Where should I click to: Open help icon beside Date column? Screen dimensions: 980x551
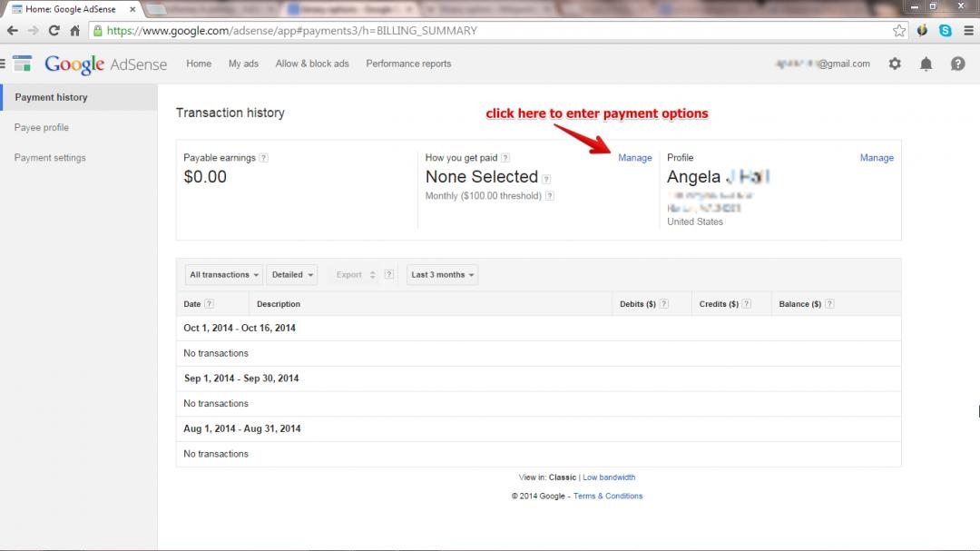pos(210,304)
